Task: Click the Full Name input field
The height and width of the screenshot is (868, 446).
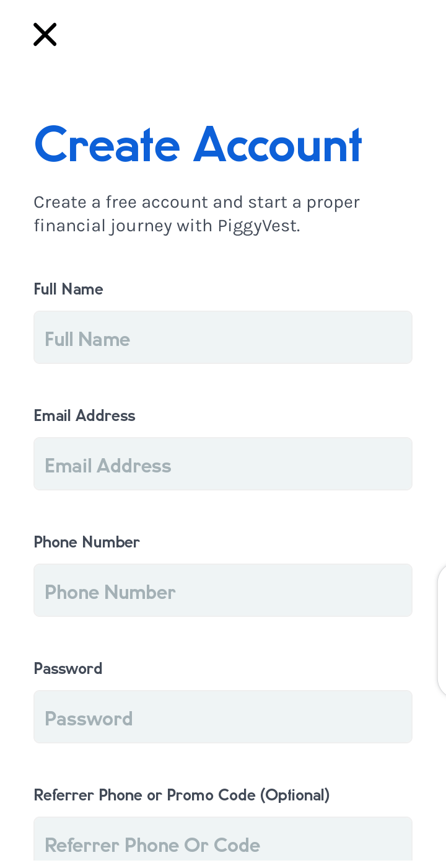Action: [223, 337]
